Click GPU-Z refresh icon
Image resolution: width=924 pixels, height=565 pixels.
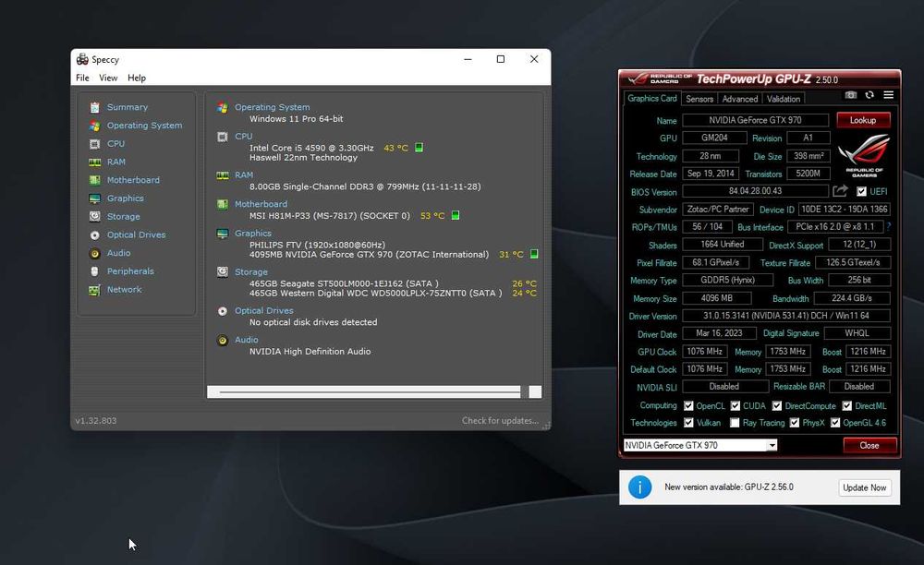point(869,95)
